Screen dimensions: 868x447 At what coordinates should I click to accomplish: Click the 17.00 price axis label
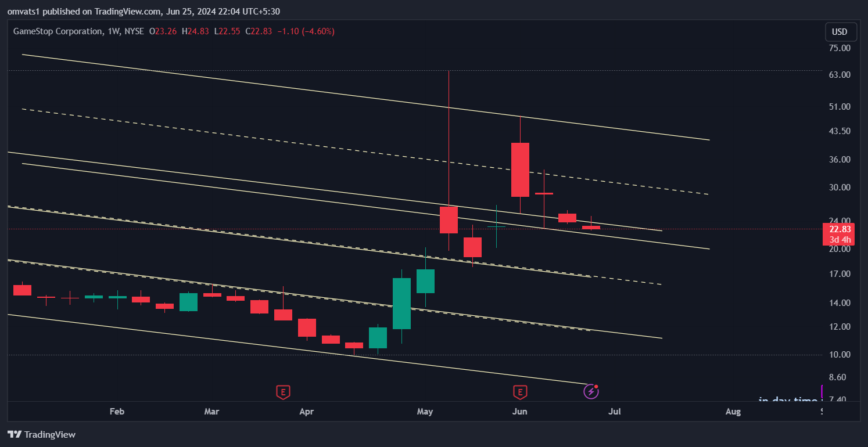[x=840, y=274]
